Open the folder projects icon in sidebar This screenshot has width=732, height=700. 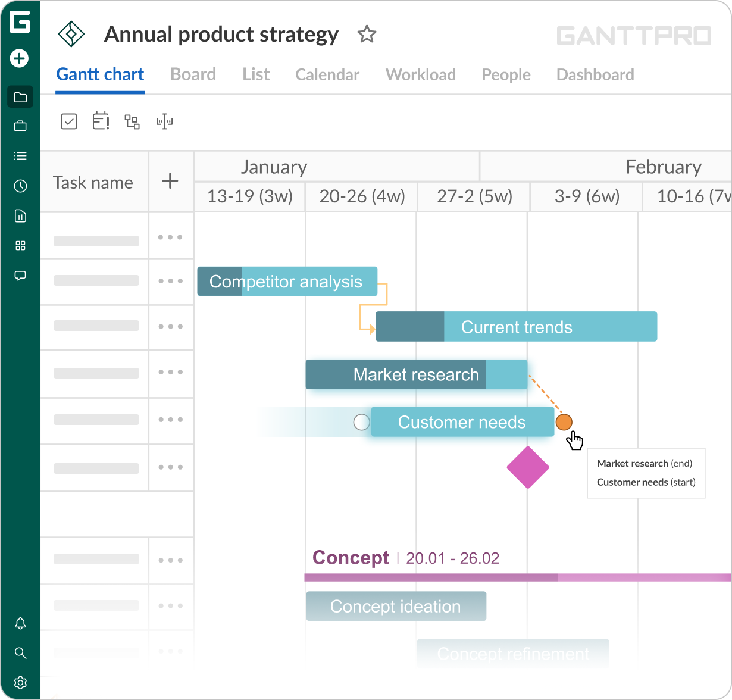[20, 97]
